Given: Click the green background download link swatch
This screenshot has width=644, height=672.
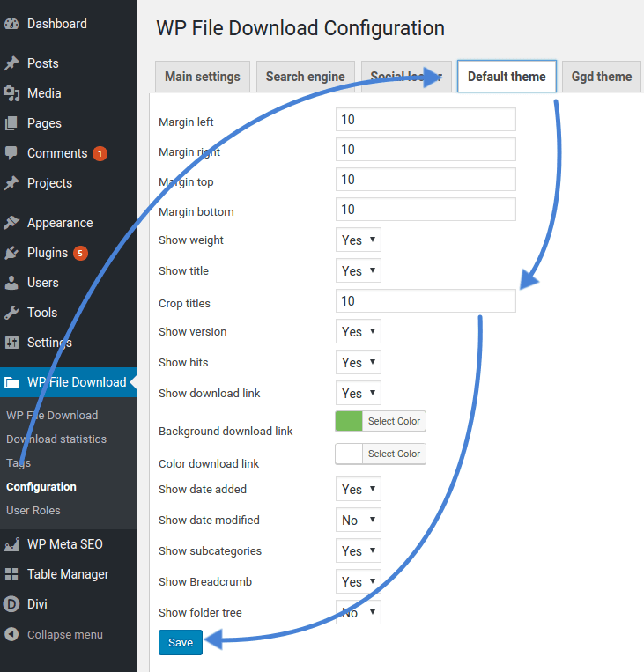Looking at the screenshot, I should coord(349,421).
